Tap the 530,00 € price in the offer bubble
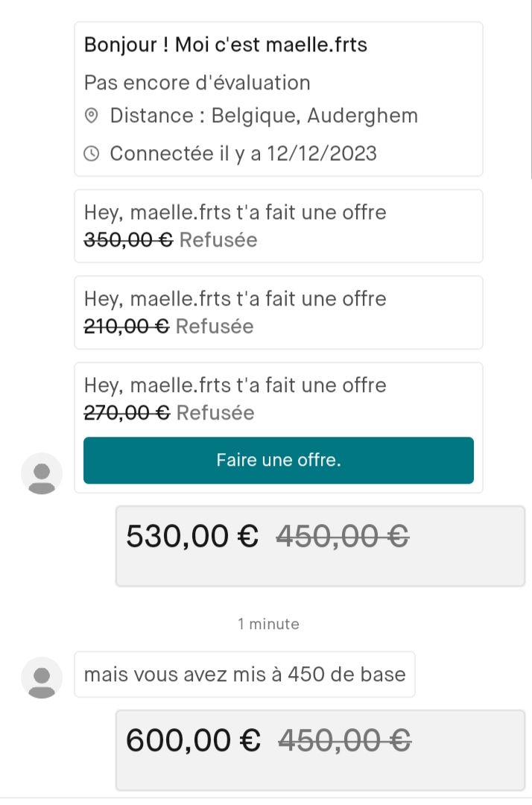The image size is (532, 805). 192,536
